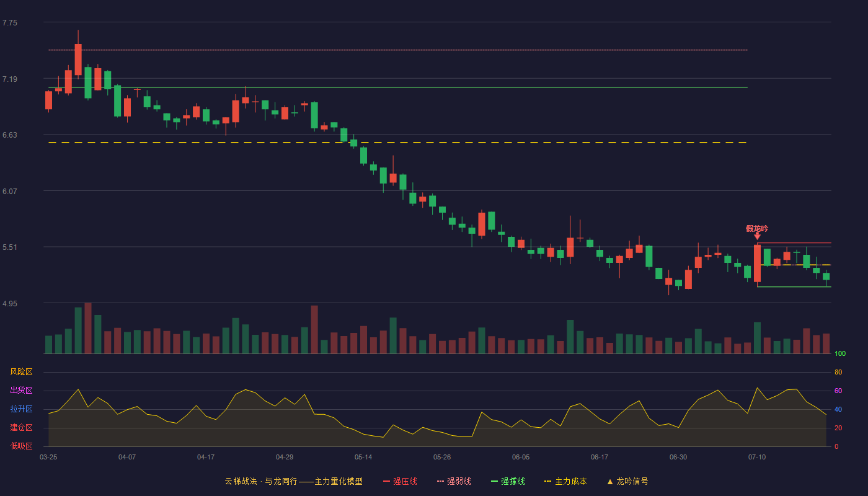The width and height of the screenshot is (868, 496).
Task: Click the 7.75 price axis label
Action: click(10, 23)
